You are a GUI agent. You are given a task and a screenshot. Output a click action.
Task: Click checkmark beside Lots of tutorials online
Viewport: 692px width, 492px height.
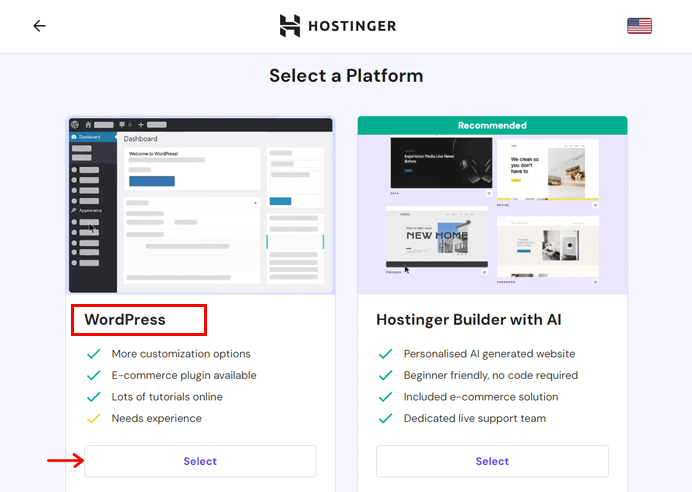(94, 397)
